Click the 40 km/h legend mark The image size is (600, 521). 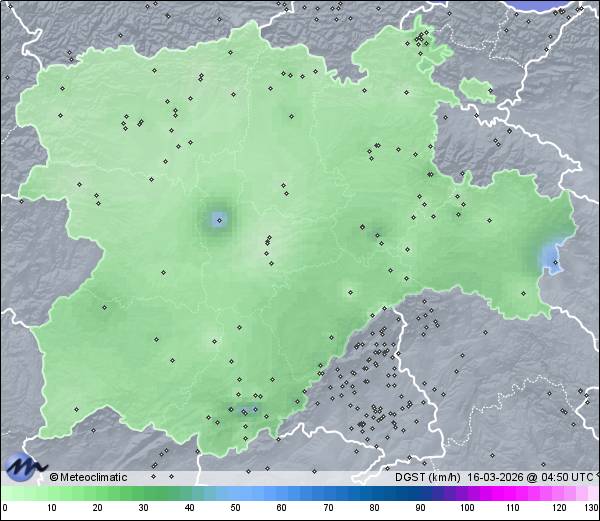tap(190, 507)
